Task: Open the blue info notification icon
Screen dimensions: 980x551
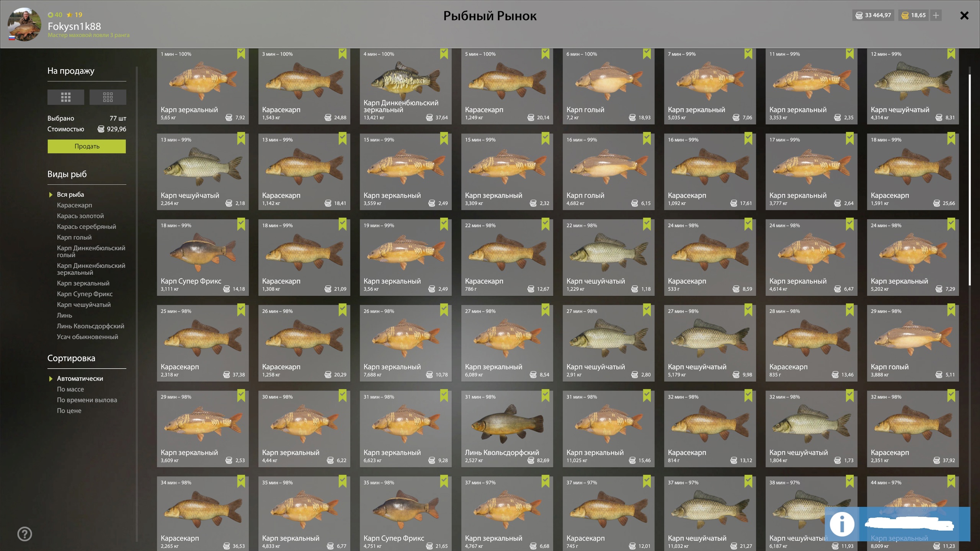Action: point(842,524)
